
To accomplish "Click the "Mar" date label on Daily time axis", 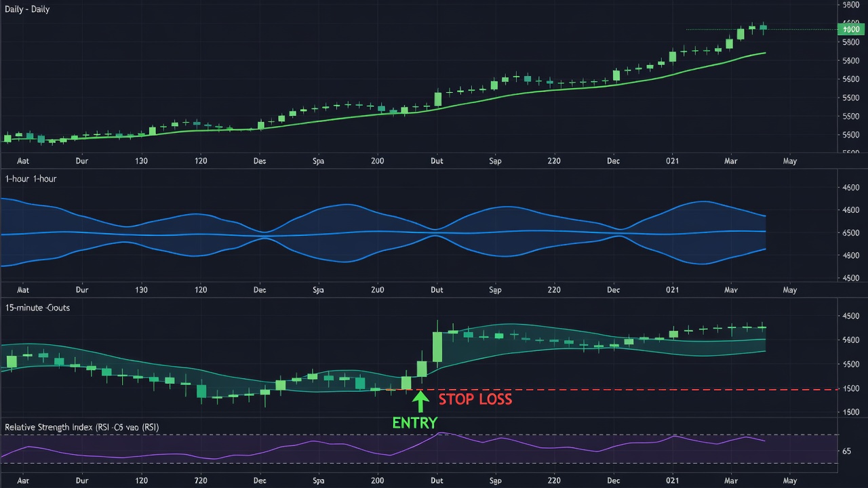I will (x=731, y=161).
